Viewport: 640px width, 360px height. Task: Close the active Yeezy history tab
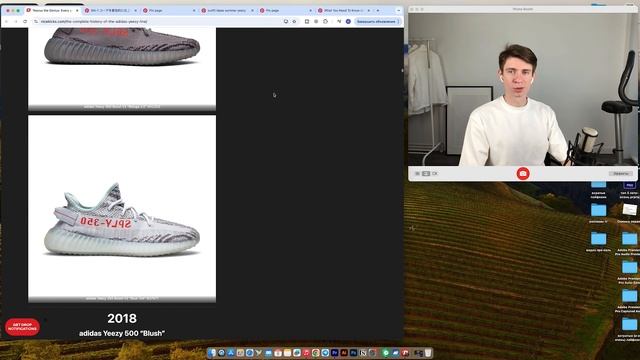(x=77, y=10)
